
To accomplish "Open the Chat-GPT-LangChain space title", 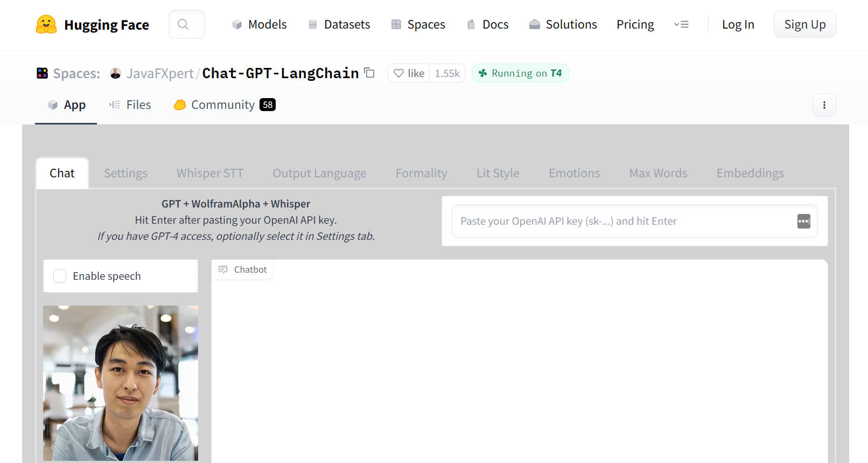I will point(281,73).
